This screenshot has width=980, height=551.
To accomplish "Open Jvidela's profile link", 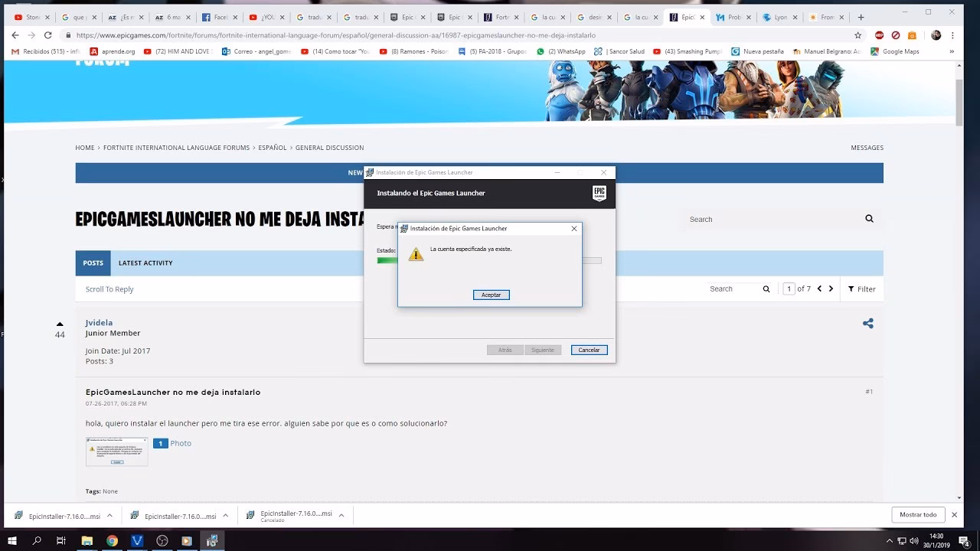I will coord(99,323).
